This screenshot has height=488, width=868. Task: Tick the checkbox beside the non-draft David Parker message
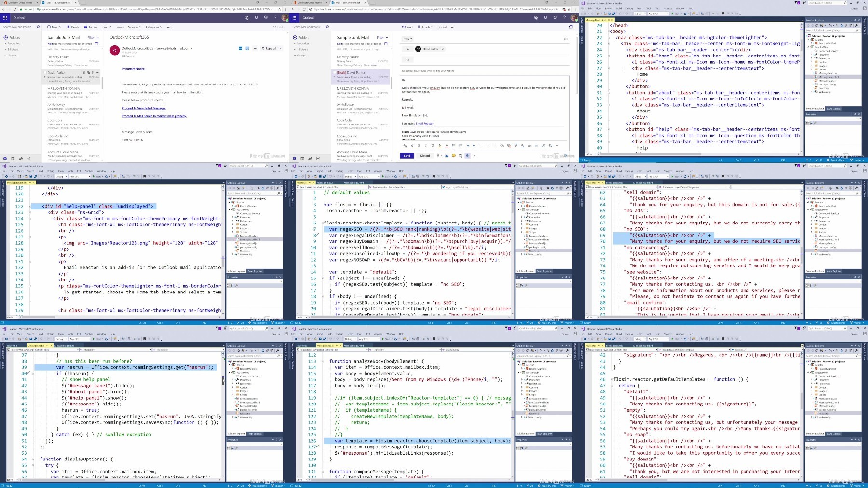pos(45,72)
